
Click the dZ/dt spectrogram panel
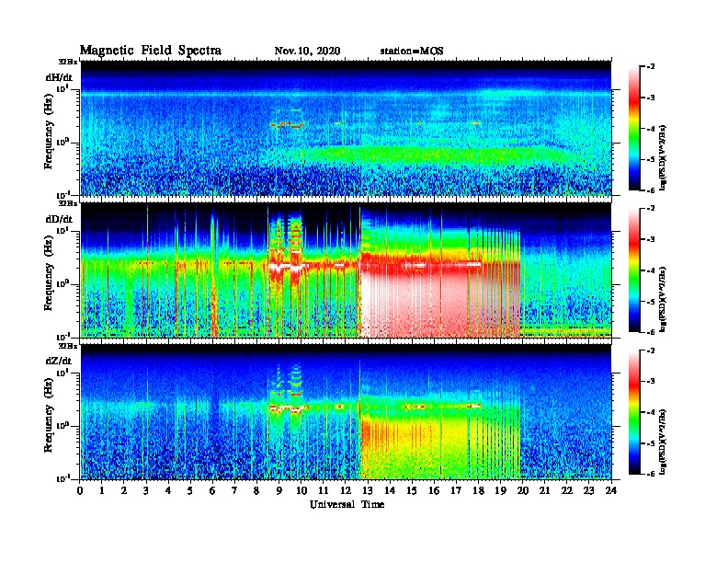346,412
